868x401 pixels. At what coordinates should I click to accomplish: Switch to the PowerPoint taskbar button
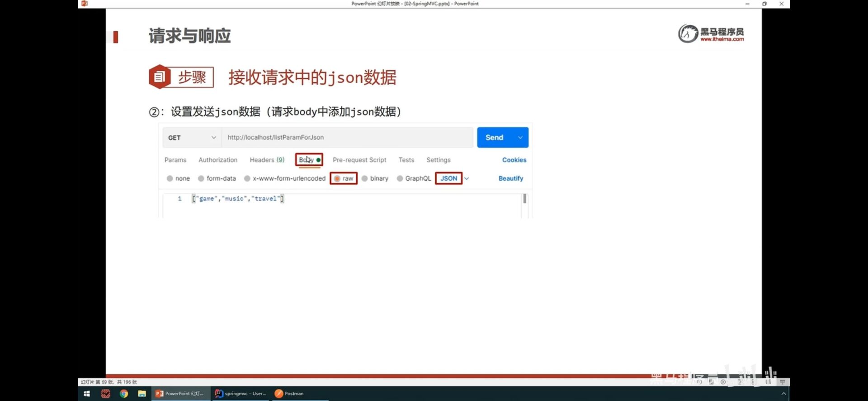click(x=180, y=394)
